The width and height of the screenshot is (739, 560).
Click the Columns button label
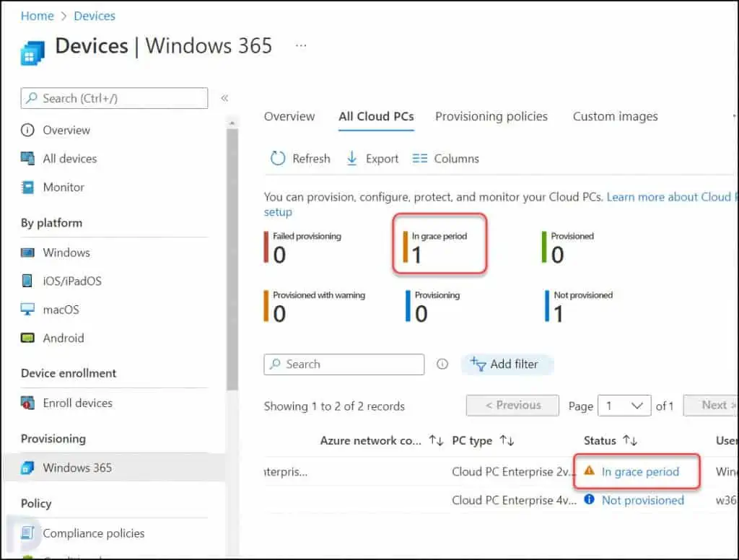[456, 159]
